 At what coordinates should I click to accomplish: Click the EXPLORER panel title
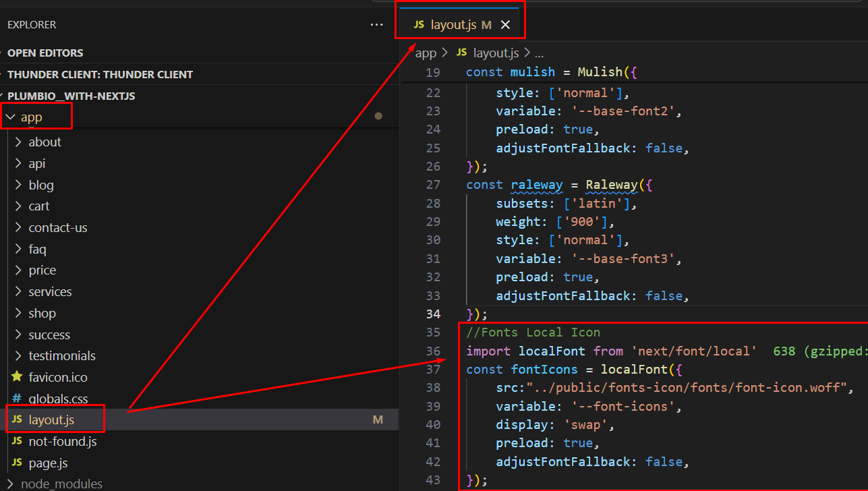point(32,25)
